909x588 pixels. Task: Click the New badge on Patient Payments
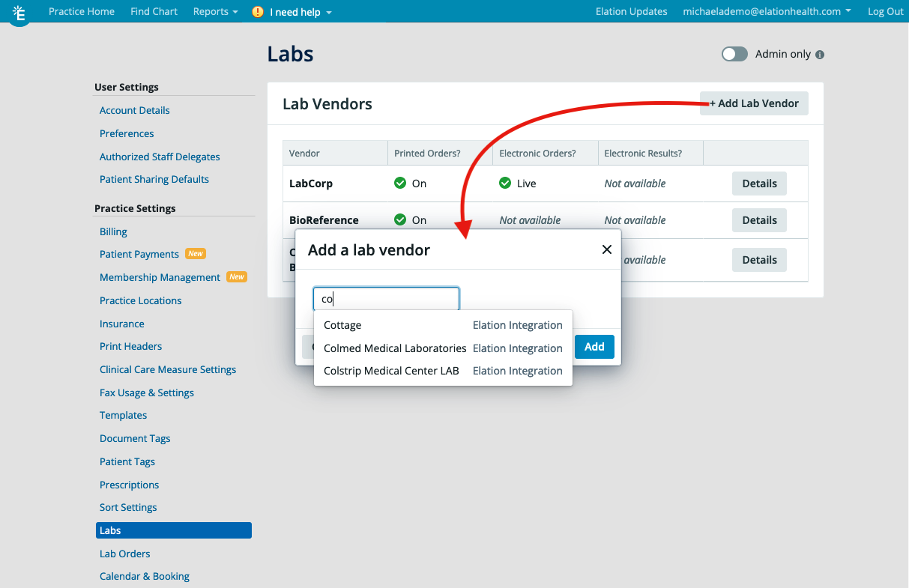pos(196,253)
